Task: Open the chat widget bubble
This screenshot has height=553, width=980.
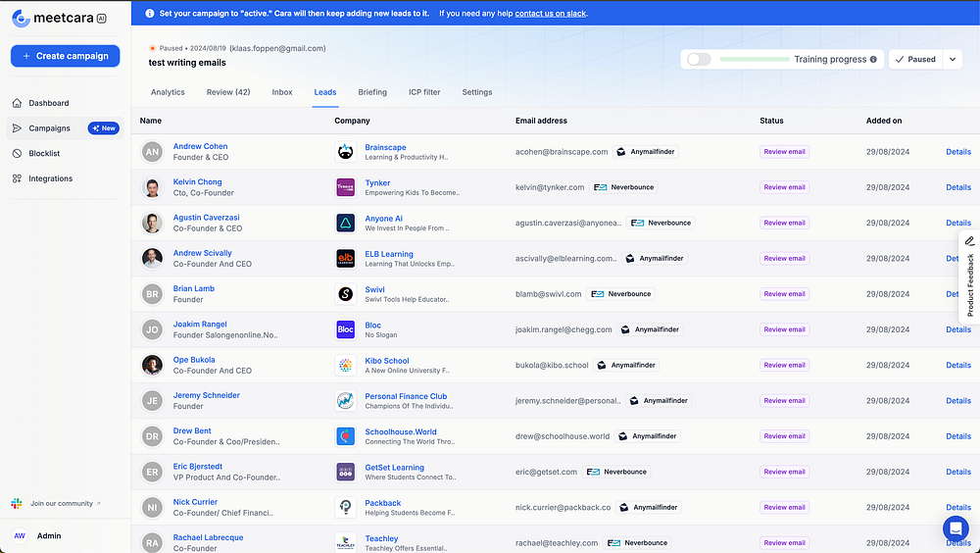Action: 955,528
